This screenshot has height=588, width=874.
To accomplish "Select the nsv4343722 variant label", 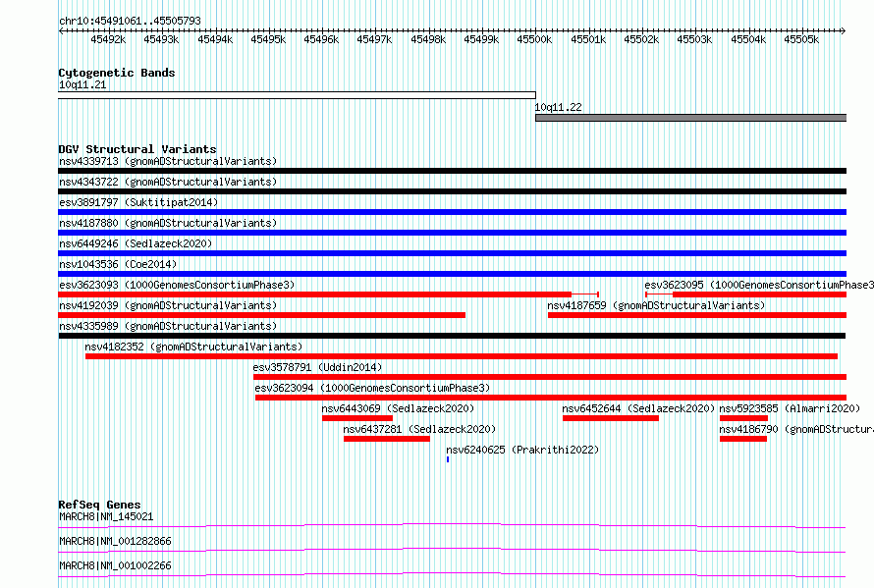I will point(168,183).
